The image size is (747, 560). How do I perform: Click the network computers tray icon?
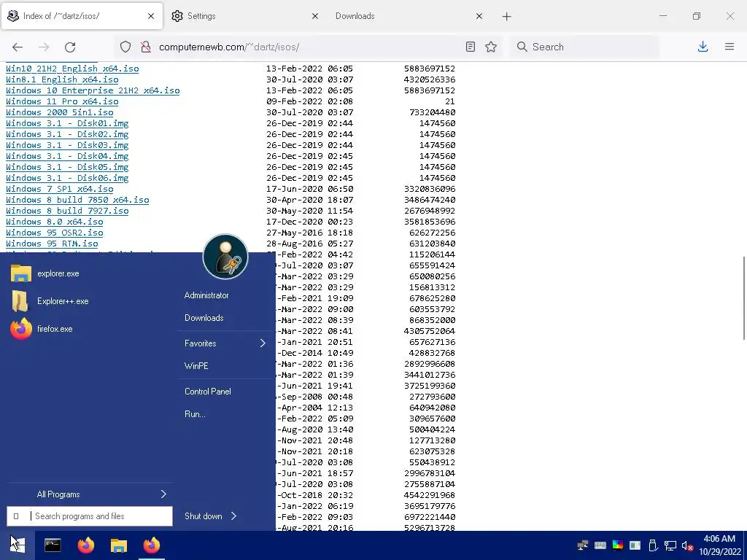583,545
